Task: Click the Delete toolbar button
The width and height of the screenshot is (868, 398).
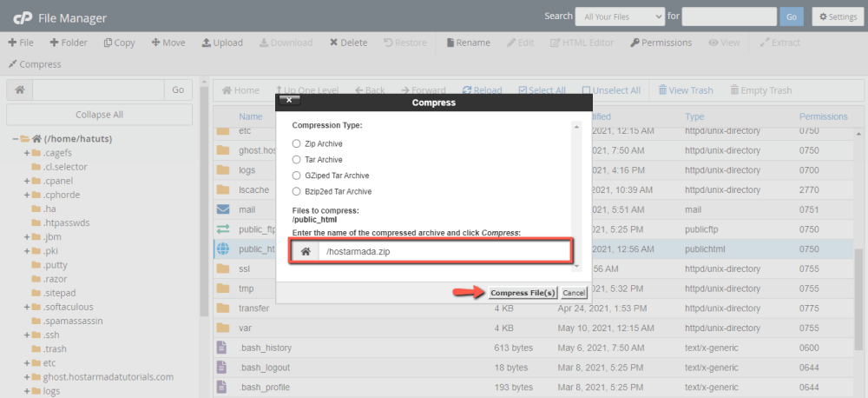Action: tap(348, 43)
